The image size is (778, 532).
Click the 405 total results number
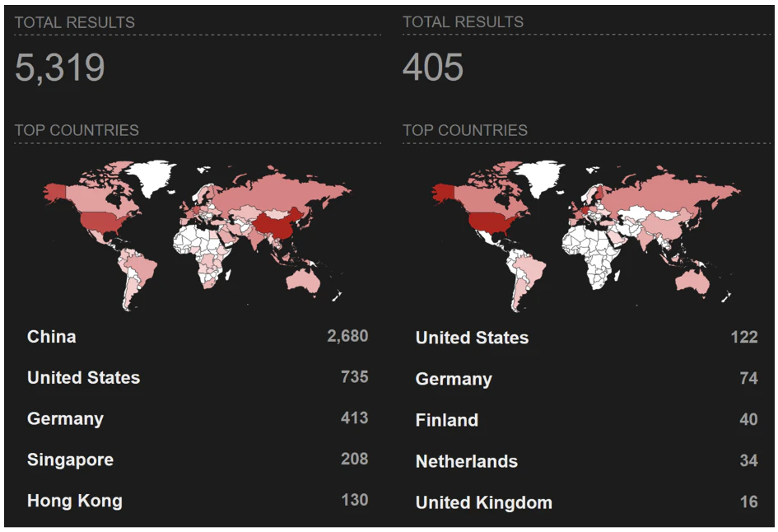click(433, 68)
